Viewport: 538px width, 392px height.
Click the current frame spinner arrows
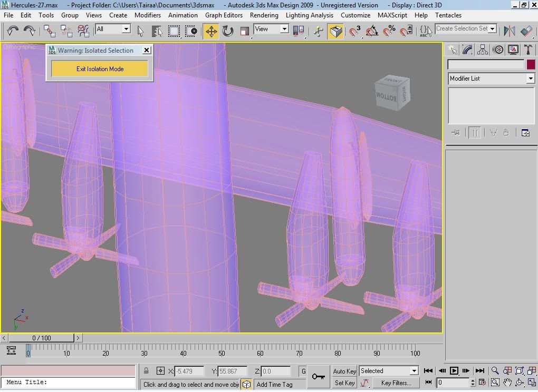pos(473,383)
